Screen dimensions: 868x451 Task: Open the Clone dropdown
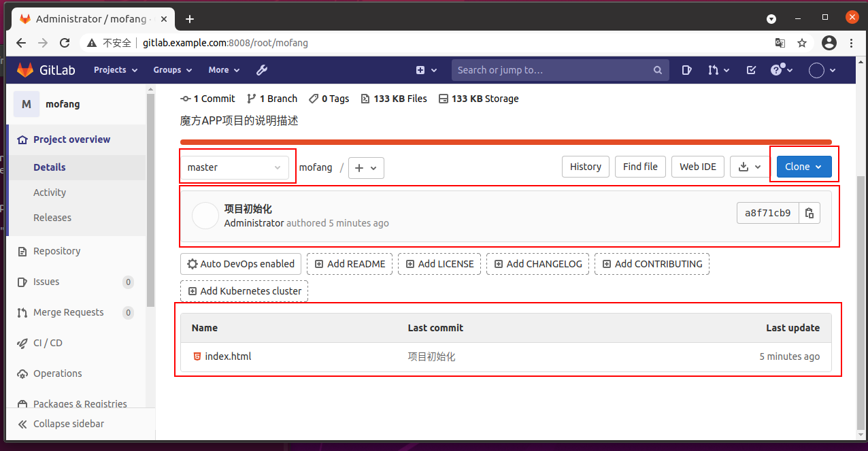804,167
